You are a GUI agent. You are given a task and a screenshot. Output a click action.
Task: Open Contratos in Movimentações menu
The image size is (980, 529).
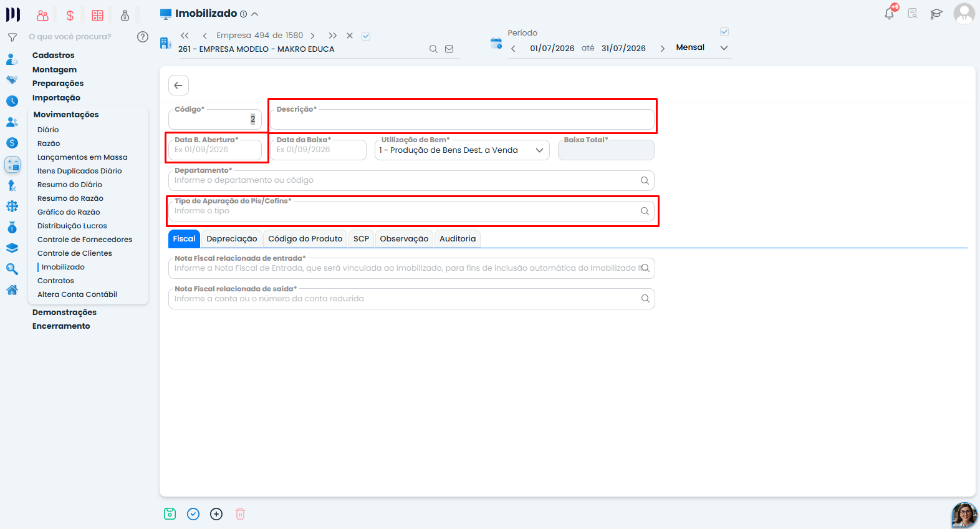[x=55, y=281]
